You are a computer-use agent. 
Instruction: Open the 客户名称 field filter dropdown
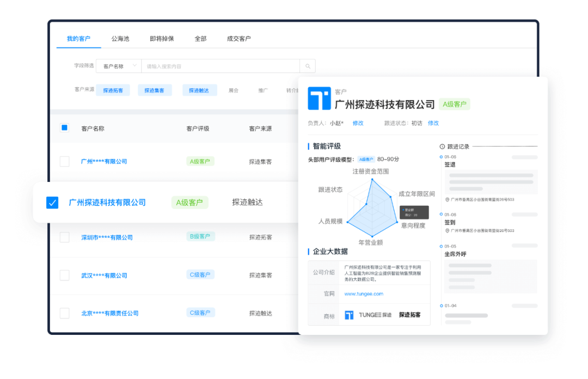(x=119, y=65)
